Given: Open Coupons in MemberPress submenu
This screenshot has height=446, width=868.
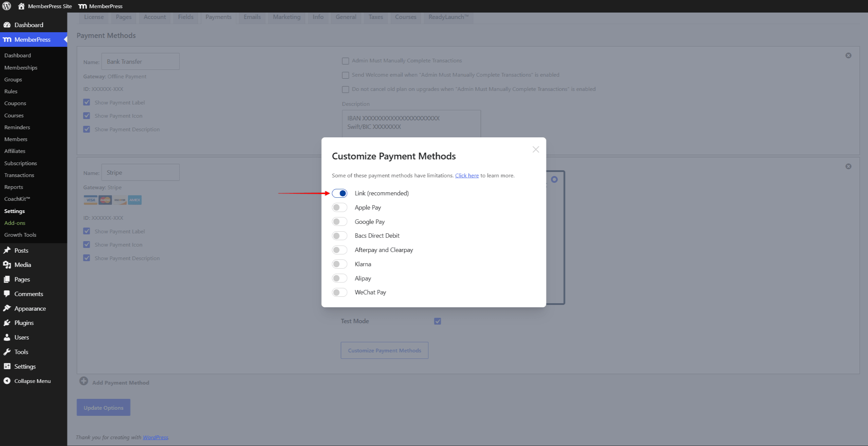Looking at the screenshot, I should coord(15,103).
